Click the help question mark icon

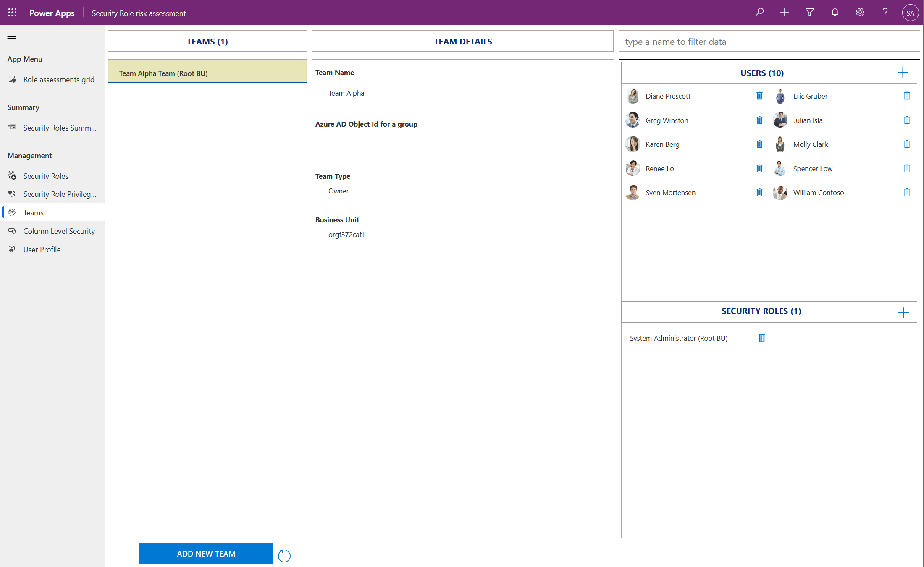(x=885, y=12)
